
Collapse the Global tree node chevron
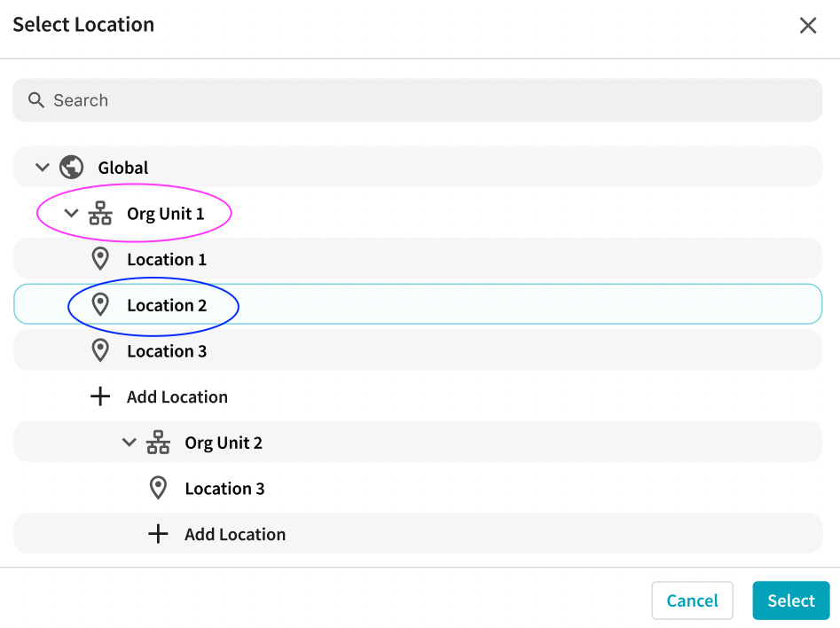coord(42,168)
